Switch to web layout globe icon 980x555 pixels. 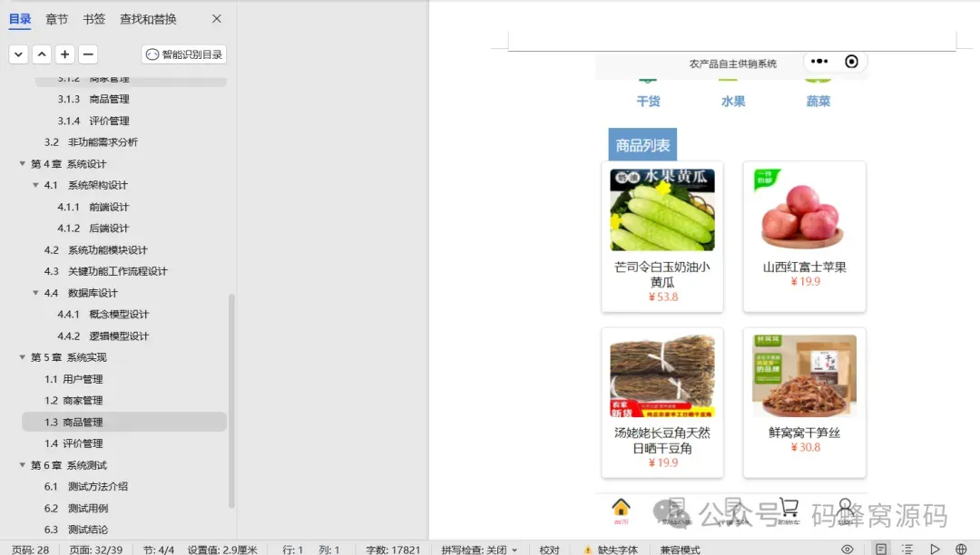click(x=961, y=550)
